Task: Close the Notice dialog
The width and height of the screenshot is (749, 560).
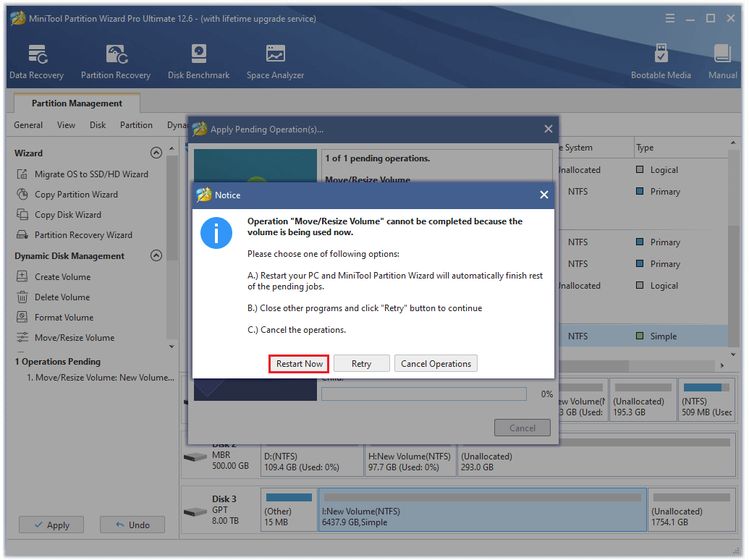Action: point(543,195)
